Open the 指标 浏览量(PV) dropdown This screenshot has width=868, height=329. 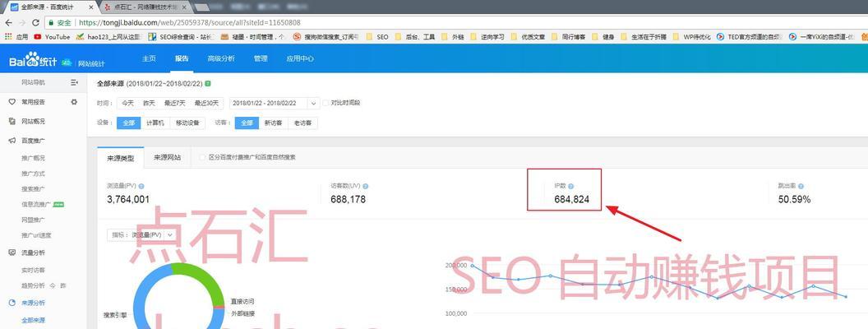(141, 235)
